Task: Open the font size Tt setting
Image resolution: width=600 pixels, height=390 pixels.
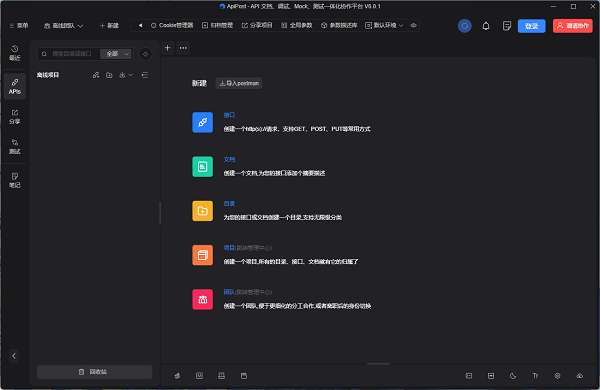Action: coord(535,376)
